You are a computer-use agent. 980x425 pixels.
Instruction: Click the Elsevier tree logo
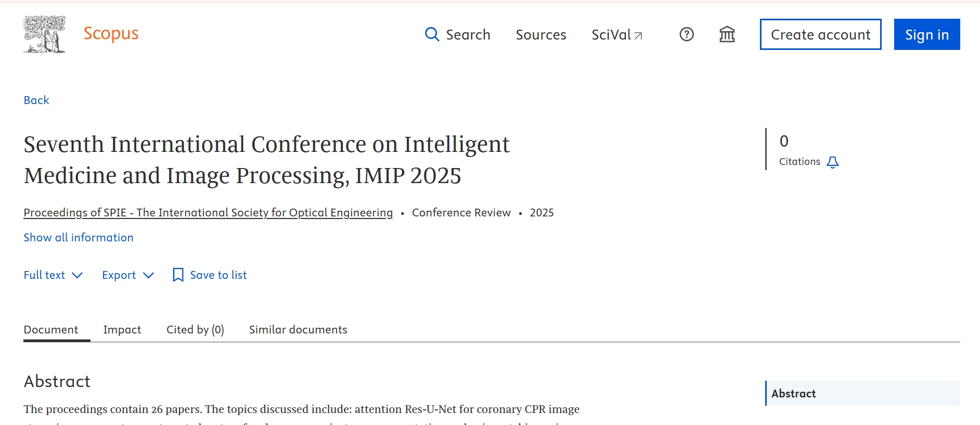click(x=45, y=34)
